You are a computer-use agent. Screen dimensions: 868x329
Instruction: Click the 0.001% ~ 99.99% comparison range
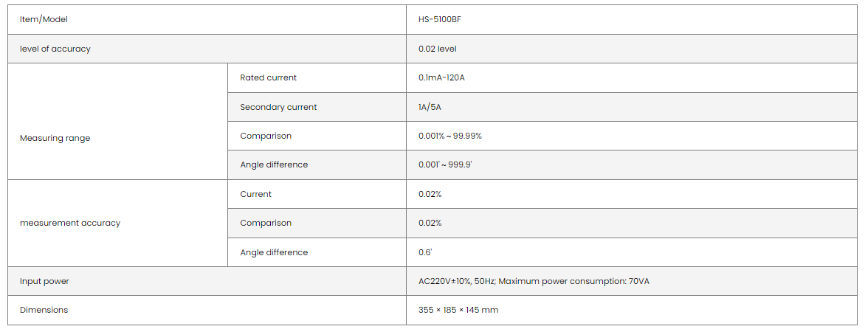point(449,136)
